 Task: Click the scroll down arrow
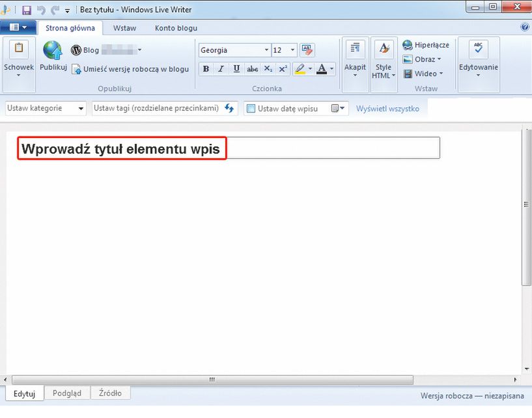[x=527, y=369]
